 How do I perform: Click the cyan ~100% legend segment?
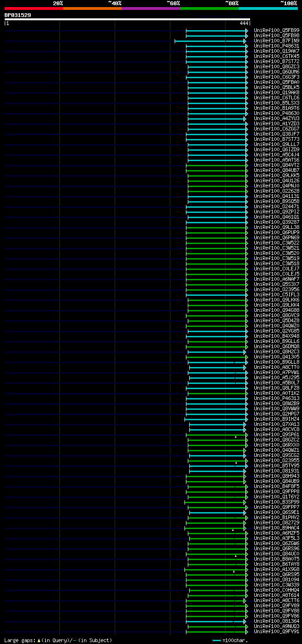[268, 8]
